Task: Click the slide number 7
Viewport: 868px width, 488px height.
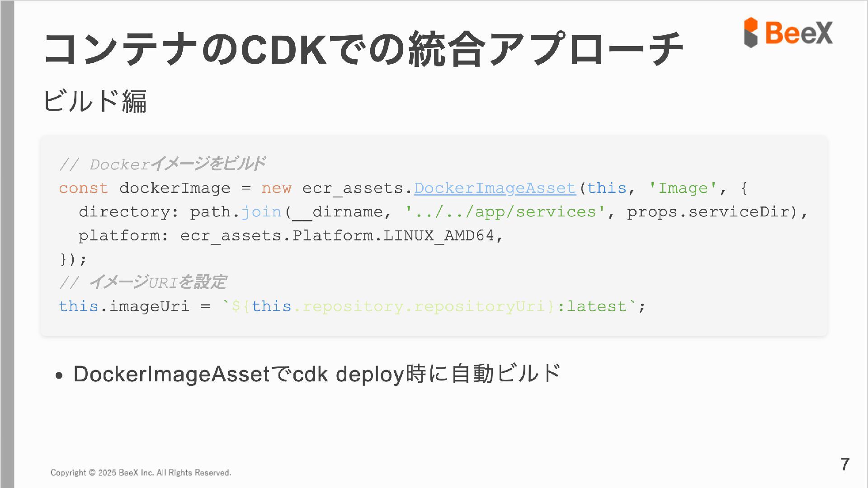Action: (844, 464)
